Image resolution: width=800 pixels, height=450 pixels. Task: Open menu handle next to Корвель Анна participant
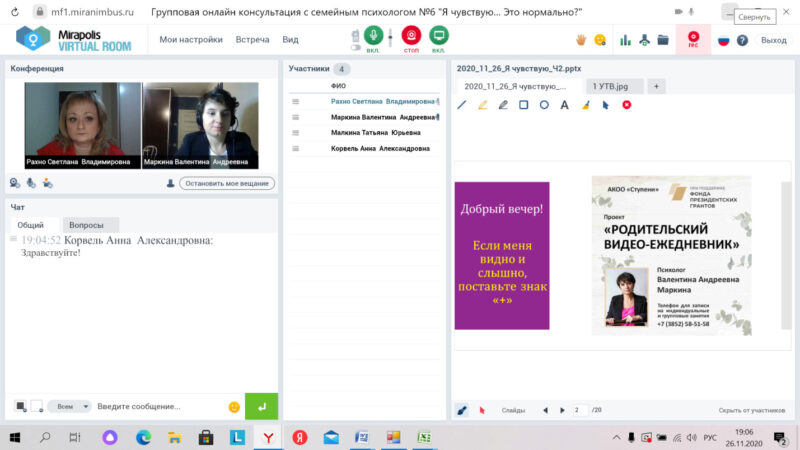295,148
